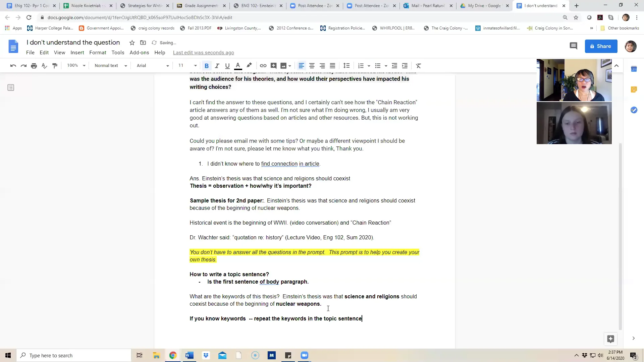Toggle bold formatting
The height and width of the screenshot is (362, 644).
(207, 66)
